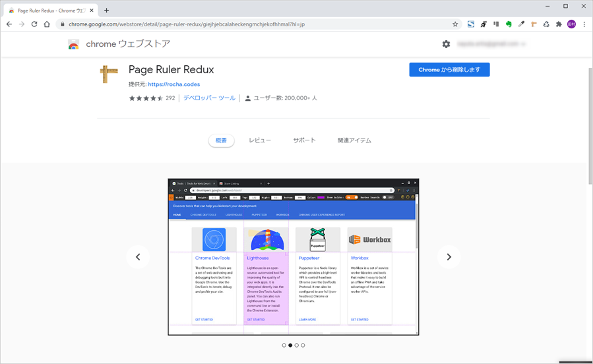Click the extension screenshot preview image

294,257
